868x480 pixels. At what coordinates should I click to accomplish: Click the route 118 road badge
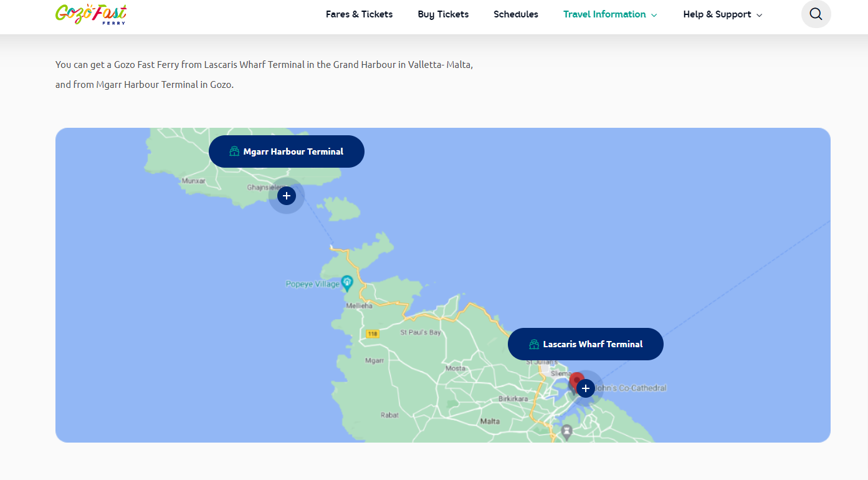[x=373, y=334]
